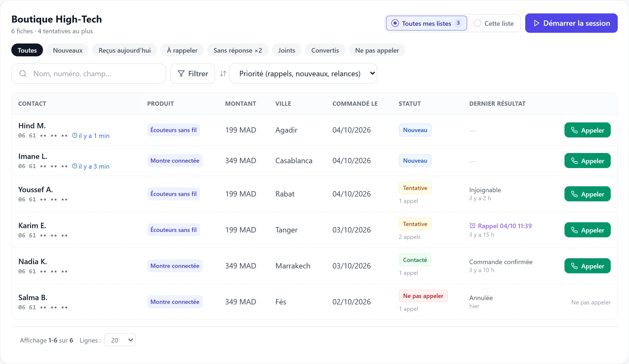Switch to the Nouveaux filter tab
The image size is (629, 364).
[68, 50]
